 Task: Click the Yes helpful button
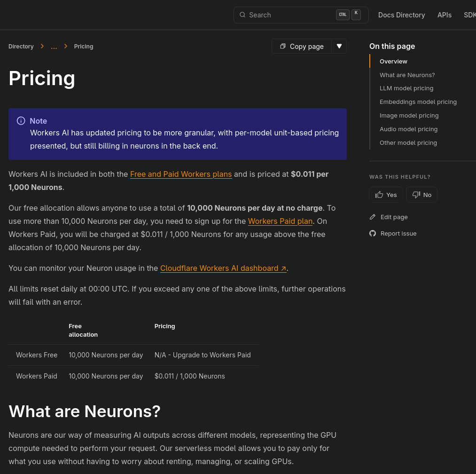pos(386,195)
